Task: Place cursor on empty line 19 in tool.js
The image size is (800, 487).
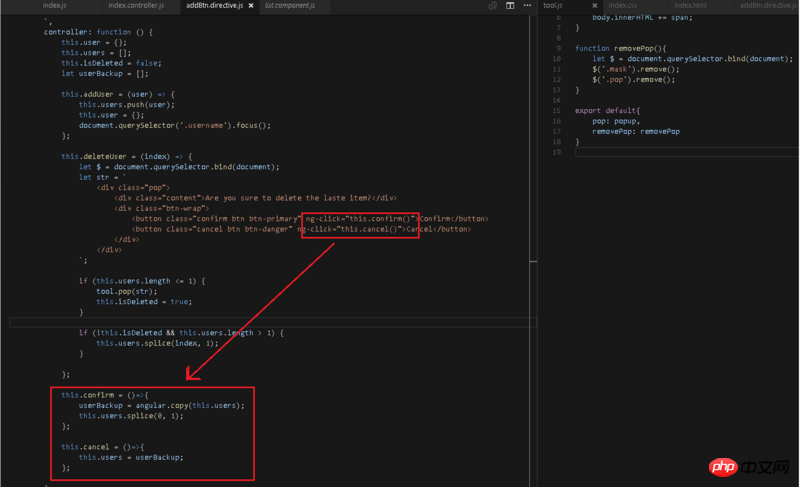Action: point(686,152)
